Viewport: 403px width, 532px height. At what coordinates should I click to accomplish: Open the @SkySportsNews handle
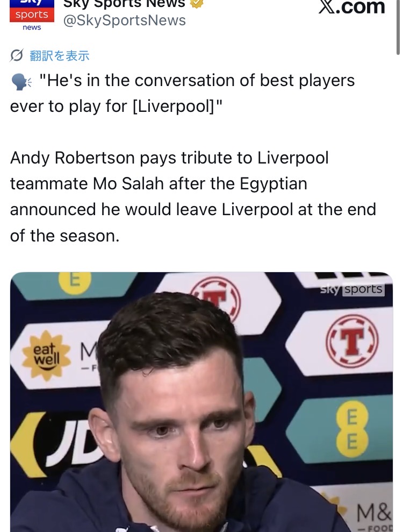click(124, 20)
